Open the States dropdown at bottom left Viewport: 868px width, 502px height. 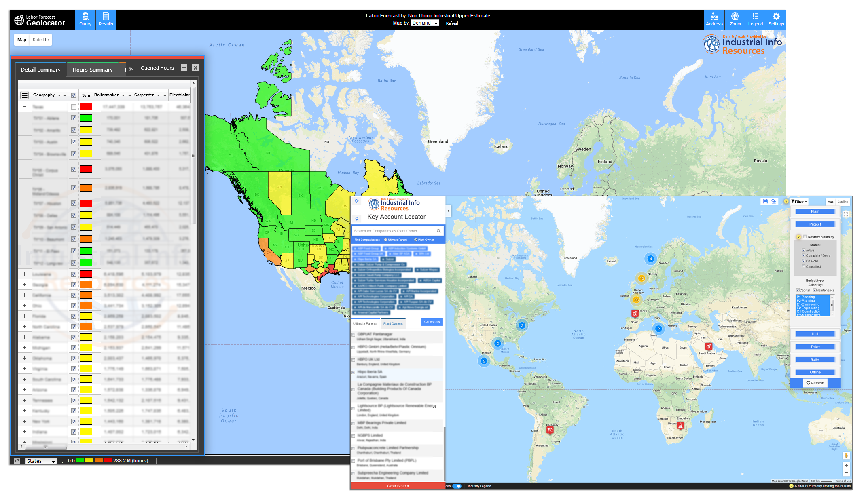click(x=40, y=461)
